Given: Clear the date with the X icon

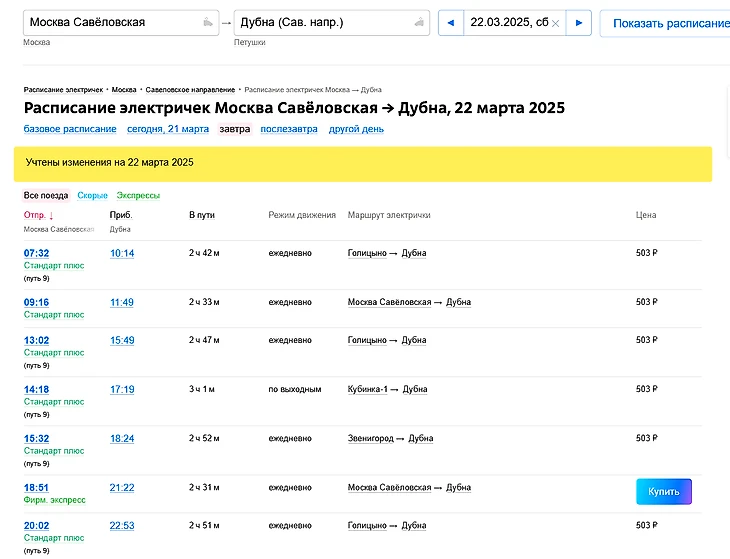Looking at the screenshot, I should coord(556,23).
